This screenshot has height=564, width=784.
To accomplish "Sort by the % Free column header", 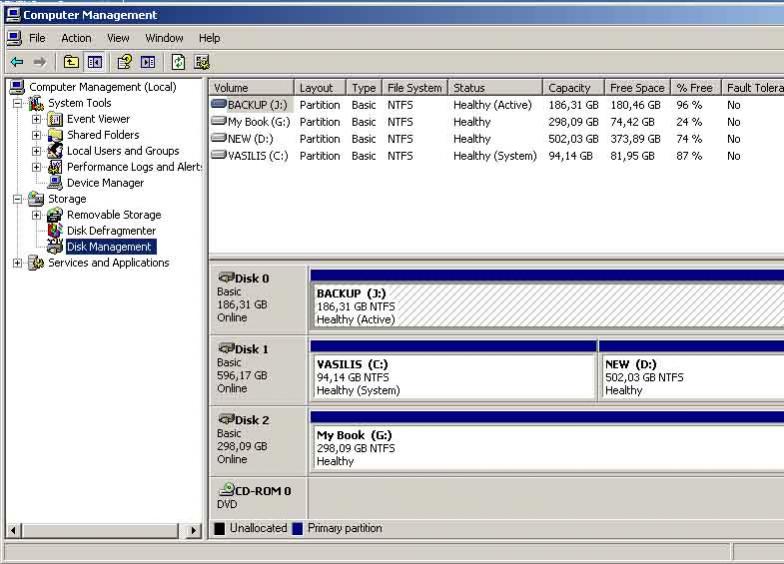I will click(x=696, y=88).
